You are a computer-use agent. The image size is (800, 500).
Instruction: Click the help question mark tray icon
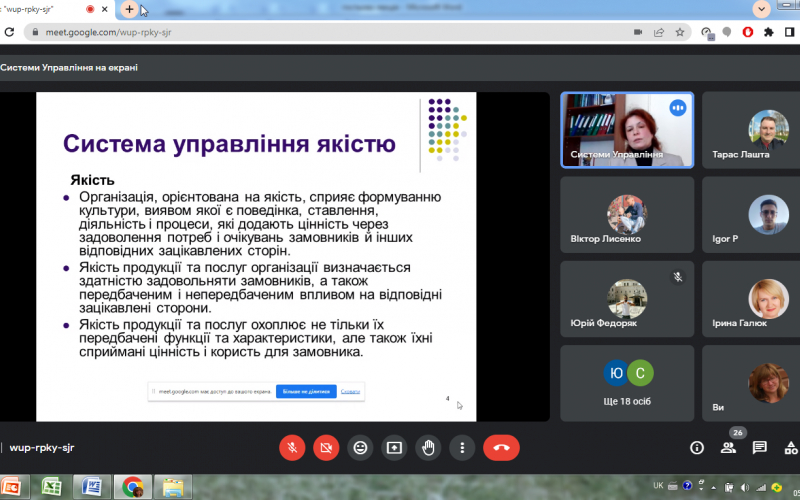coord(687,486)
